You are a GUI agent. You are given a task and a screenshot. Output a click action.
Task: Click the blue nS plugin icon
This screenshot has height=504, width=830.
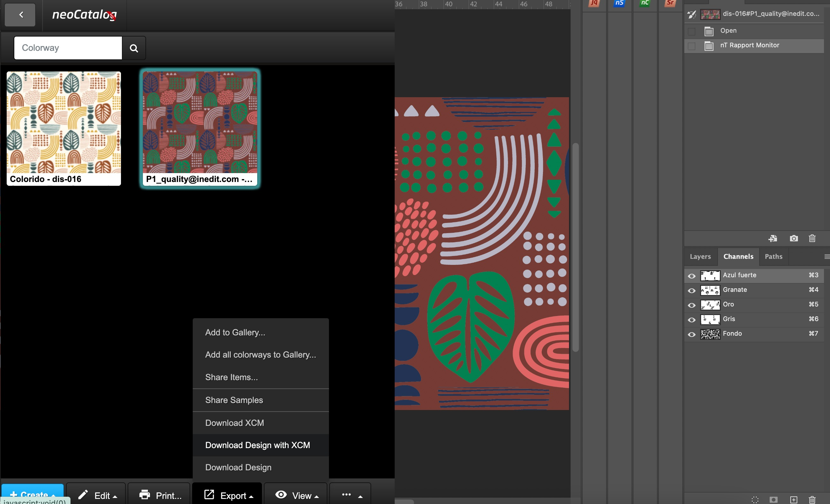(619, 4)
